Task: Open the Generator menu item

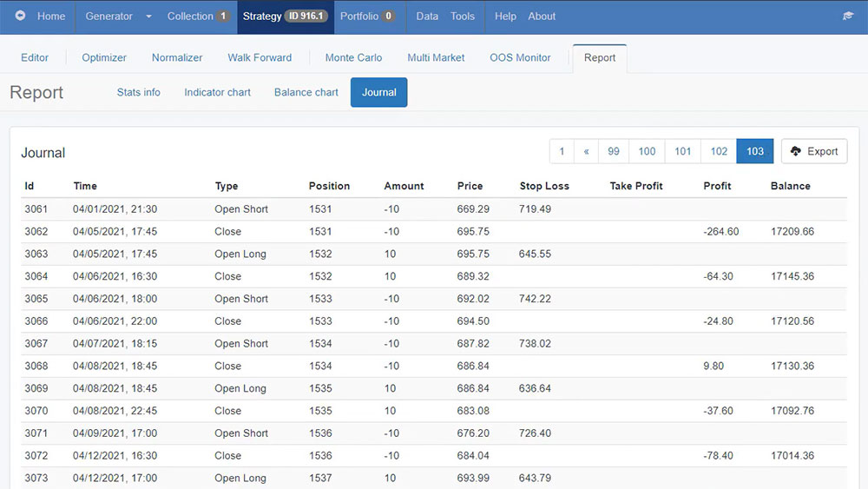Action: pyautogui.click(x=108, y=17)
